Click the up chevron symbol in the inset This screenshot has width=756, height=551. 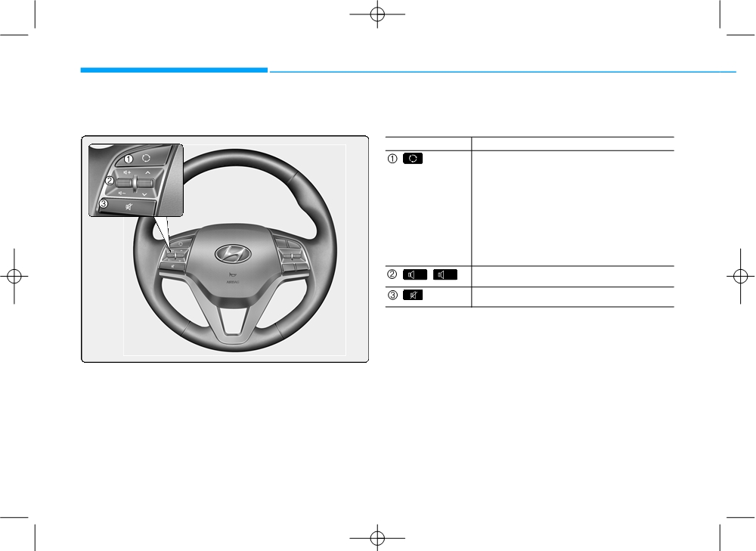tap(147, 172)
